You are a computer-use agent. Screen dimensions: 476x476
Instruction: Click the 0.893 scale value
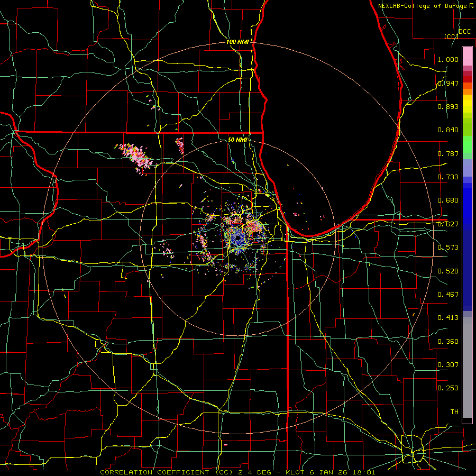[x=448, y=106]
